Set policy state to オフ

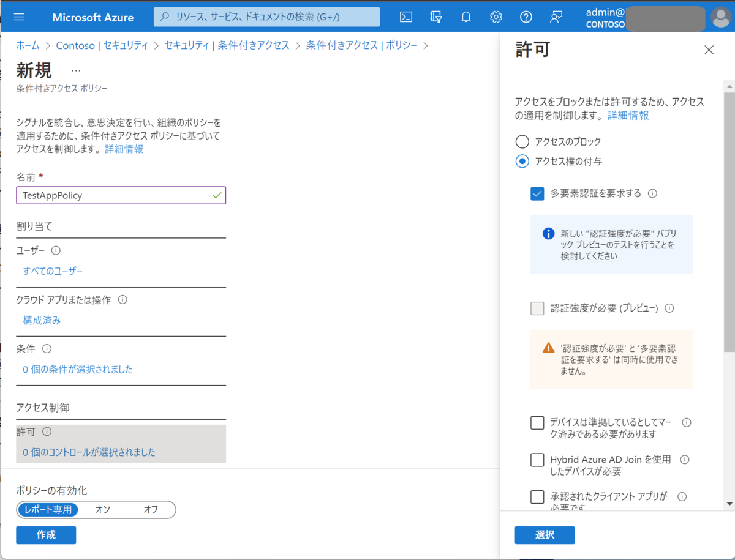(151, 509)
